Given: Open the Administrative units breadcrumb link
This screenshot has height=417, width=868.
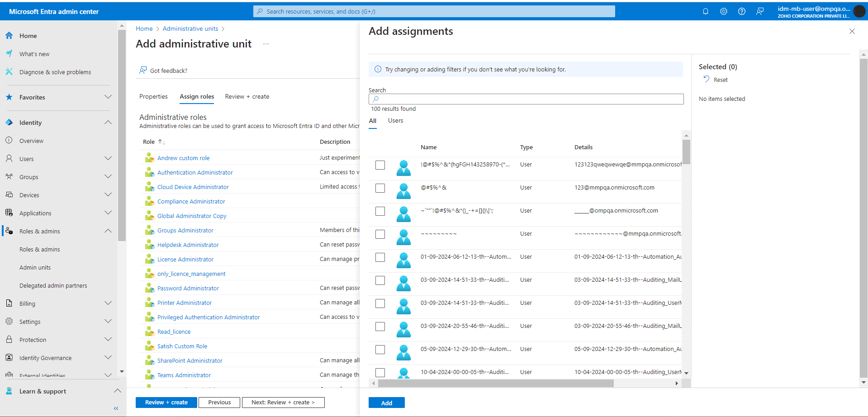Looking at the screenshot, I should pos(190,28).
